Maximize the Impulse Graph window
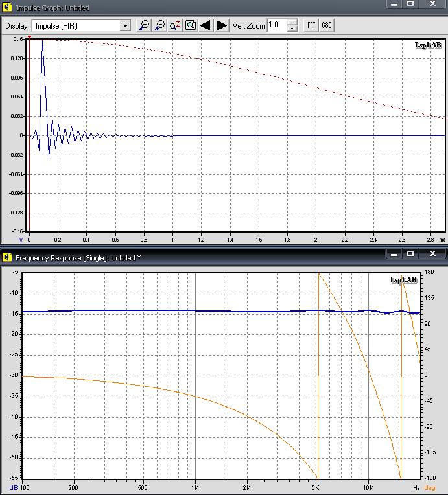 [410, 4]
